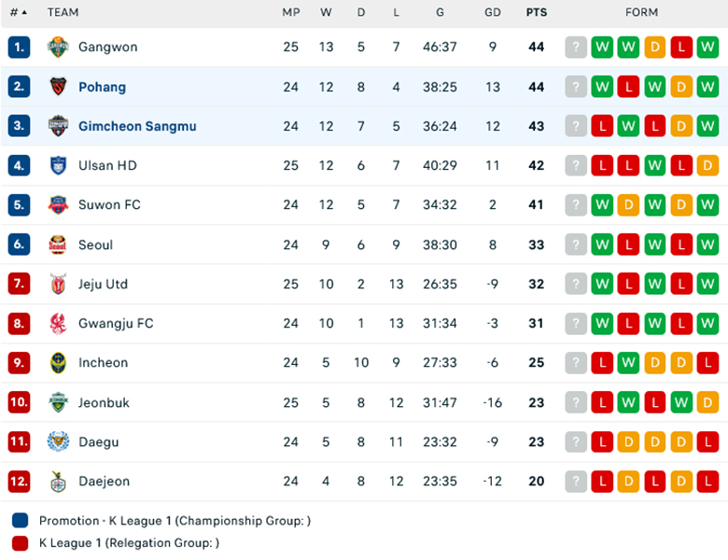Viewport: 728px width, 560px height.
Task: Click the Pohang team crest icon
Action: click(x=58, y=87)
